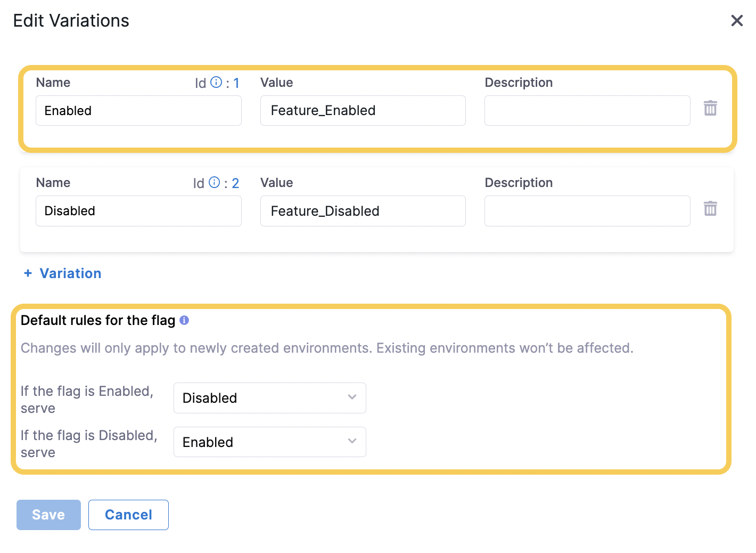
Task: Select the Feature_Enabled value field
Action: tap(363, 111)
